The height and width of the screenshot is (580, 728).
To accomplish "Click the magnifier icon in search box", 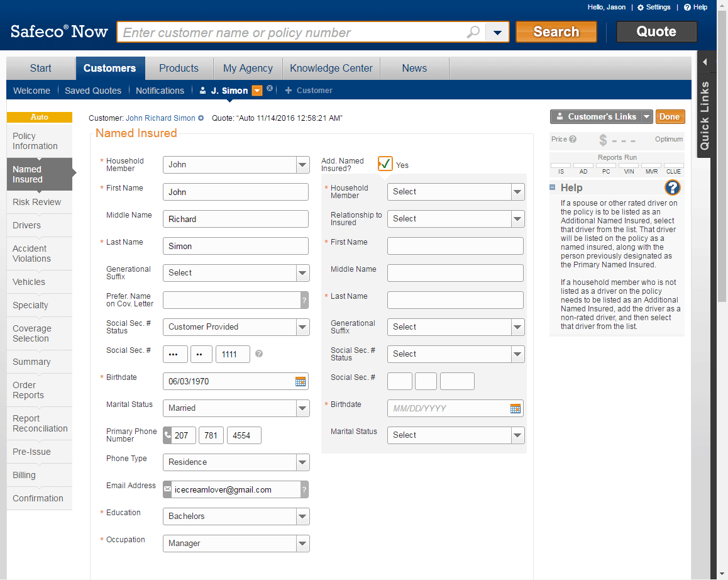I will click(473, 32).
